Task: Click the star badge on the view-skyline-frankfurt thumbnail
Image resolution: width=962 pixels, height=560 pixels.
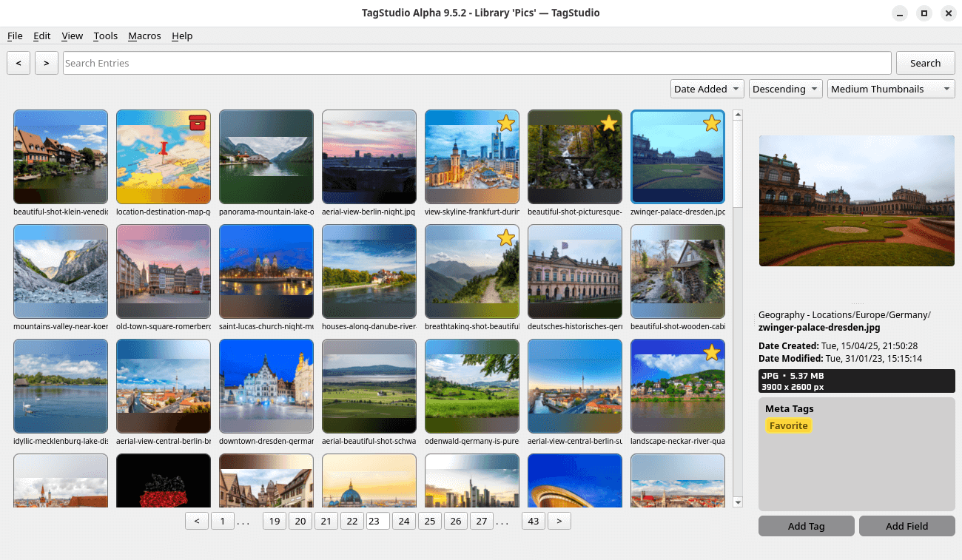Action: (505, 123)
